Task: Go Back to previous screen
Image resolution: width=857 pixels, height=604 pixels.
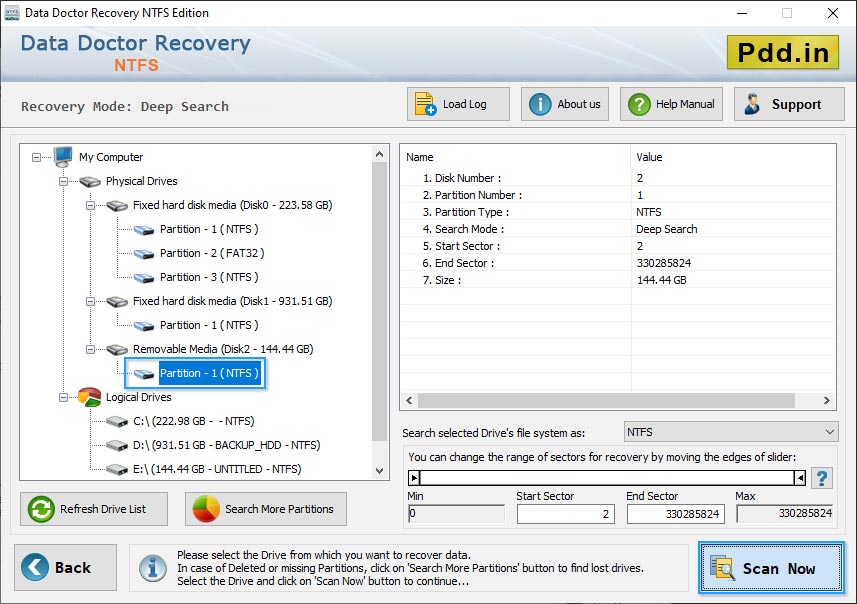Action: tap(66, 567)
